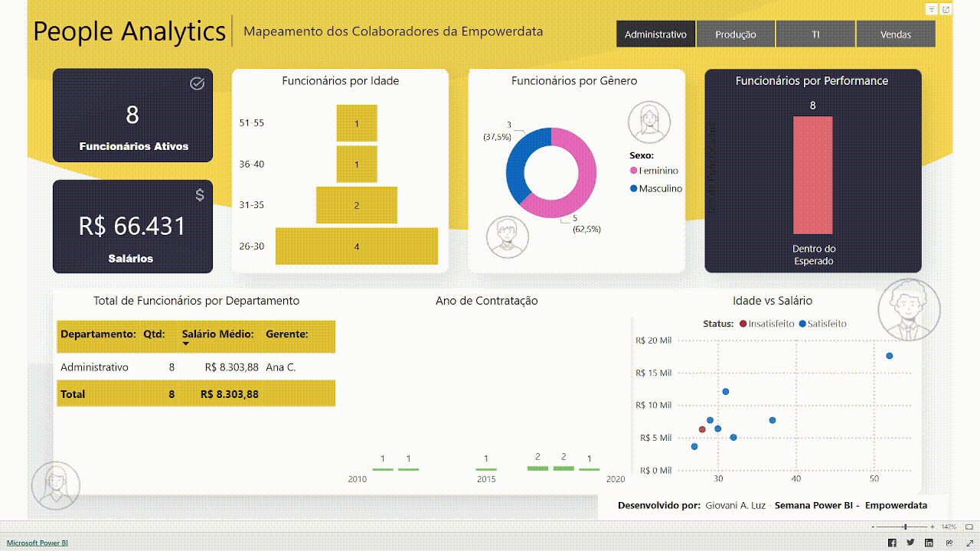Viewport: 980px width, 551px height.
Task: Click the plus on the zoom slider
Action: pyautogui.click(x=933, y=527)
